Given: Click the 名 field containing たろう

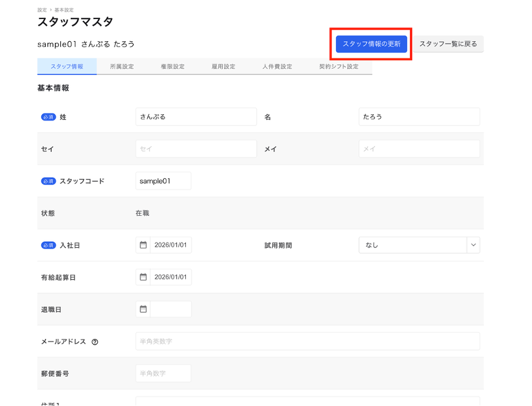Looking at the screenshot, I should click(x=419, y=117).
